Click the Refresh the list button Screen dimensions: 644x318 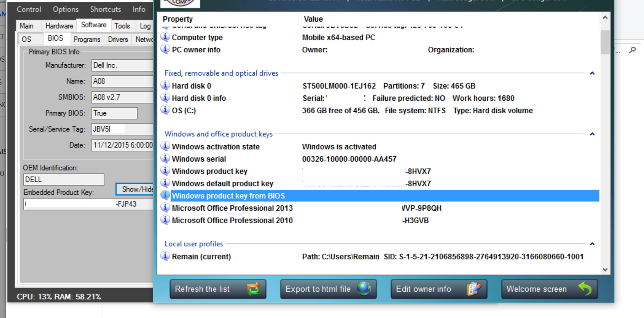tap(218, 289)
